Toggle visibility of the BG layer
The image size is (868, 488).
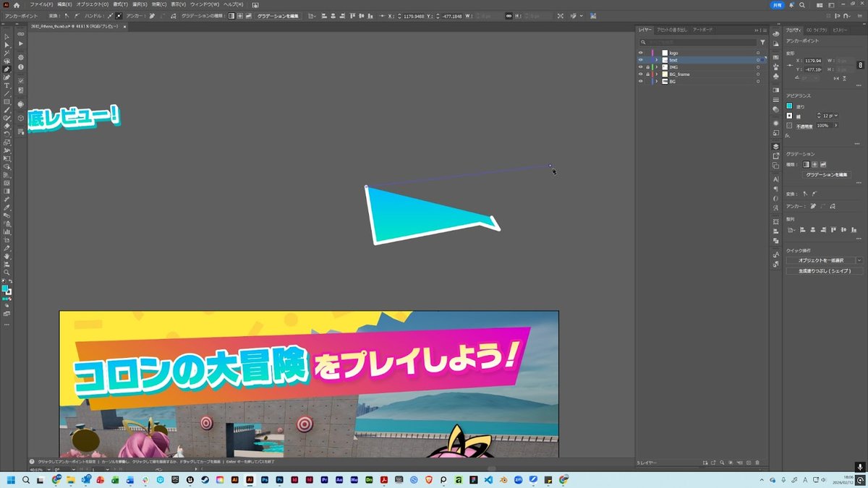640,82
